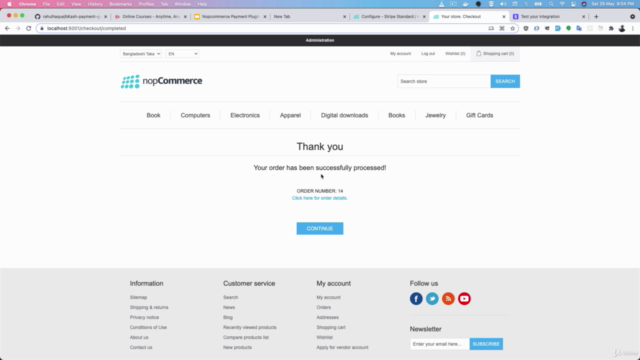Open Chrome three-dot menu
Image resolution: width=640 pixels, height=360 pixels.
point(633,28)
